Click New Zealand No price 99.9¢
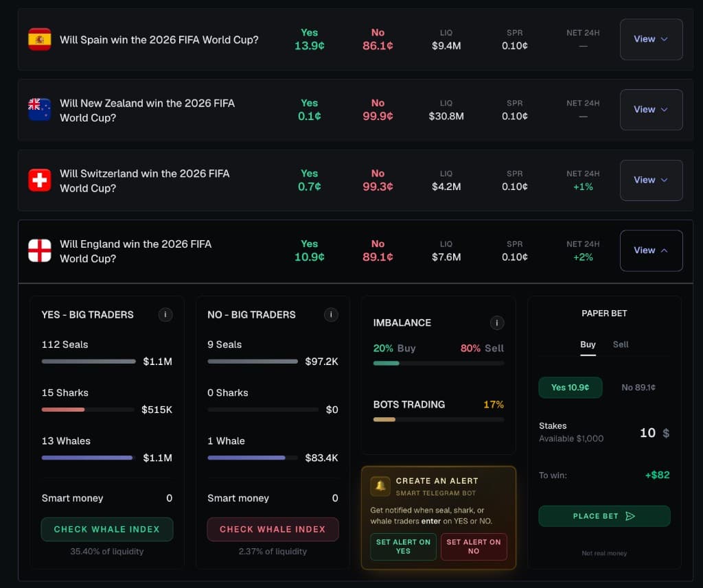 coord(378,116)
